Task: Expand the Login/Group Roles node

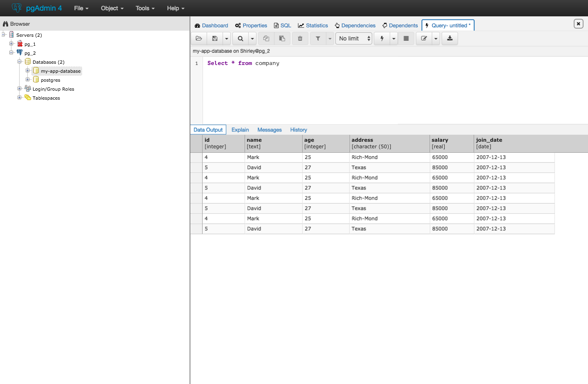Action: (x=20, y=89)
